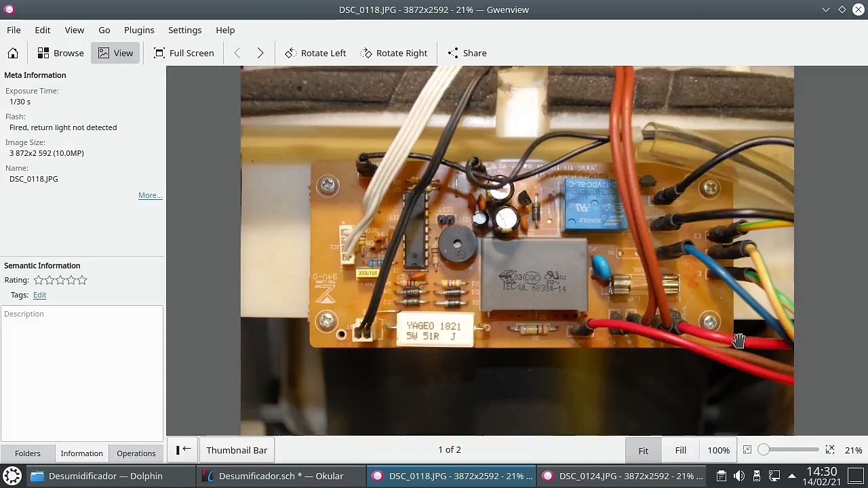Viewport: 868px width, 488px height.
Task: Open the network connections tray icon
Action: coord(774,476)
